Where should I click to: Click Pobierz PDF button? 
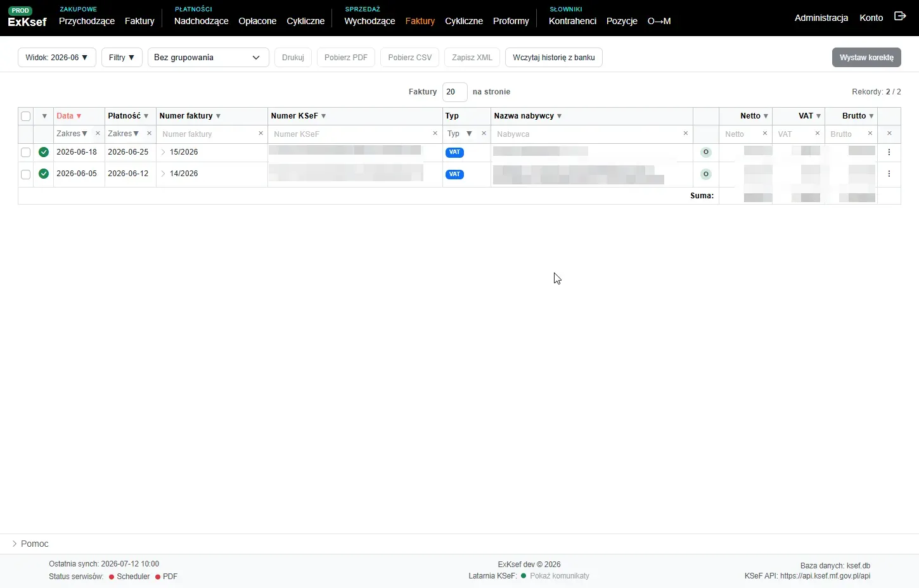coord(346,57)
